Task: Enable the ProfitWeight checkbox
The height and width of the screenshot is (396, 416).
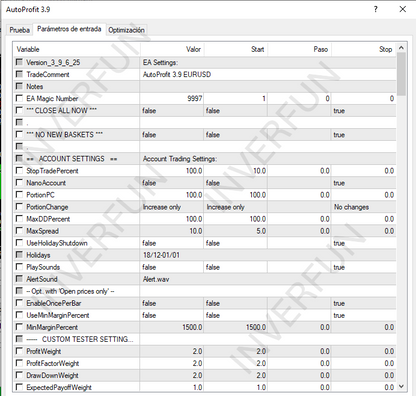Action: 19,351
